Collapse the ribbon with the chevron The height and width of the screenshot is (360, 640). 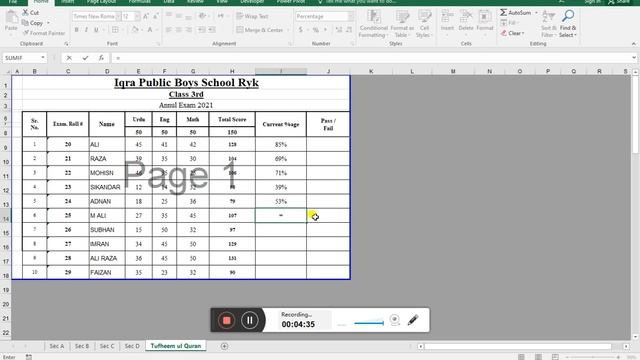click(x=633, y=44)
